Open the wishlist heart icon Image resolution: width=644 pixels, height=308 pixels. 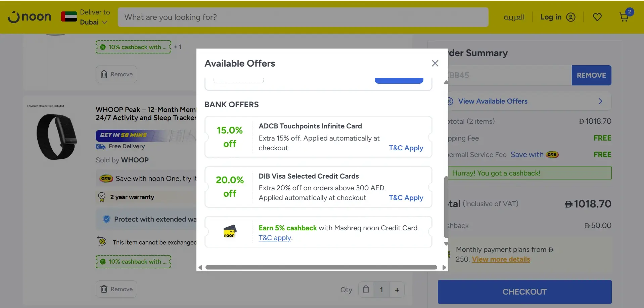tap(597, 17)
